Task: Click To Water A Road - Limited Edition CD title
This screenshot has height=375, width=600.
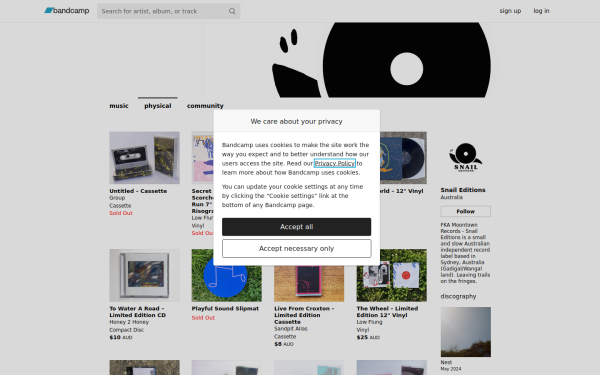Action: 138,311
